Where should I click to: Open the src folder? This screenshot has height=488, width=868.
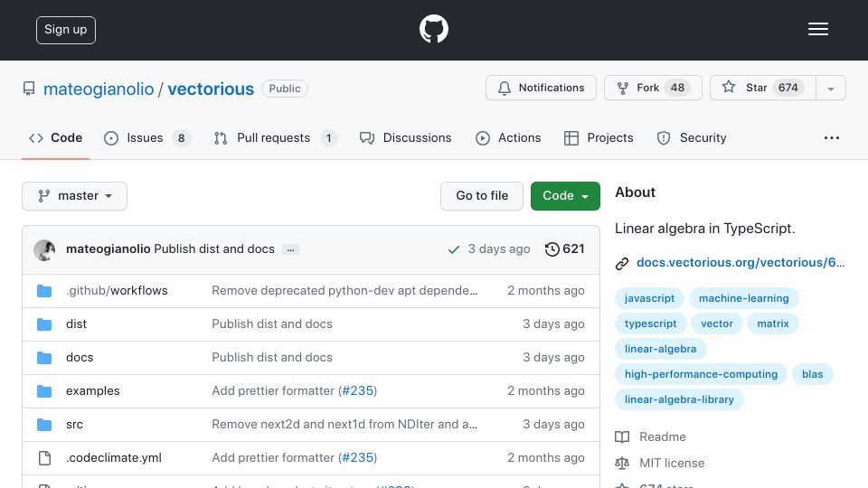coord(75,425)
